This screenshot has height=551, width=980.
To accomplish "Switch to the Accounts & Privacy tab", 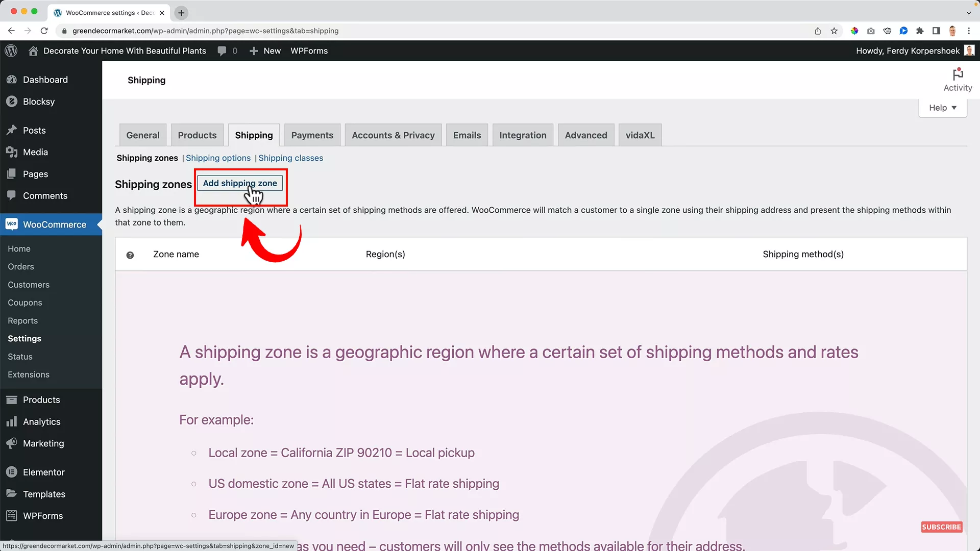I will coord(393,135).
